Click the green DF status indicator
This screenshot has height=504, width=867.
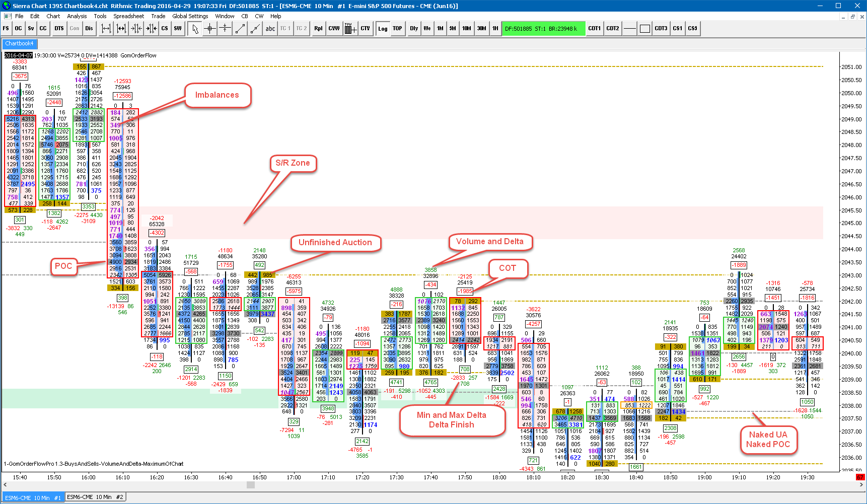coord(544,29)
